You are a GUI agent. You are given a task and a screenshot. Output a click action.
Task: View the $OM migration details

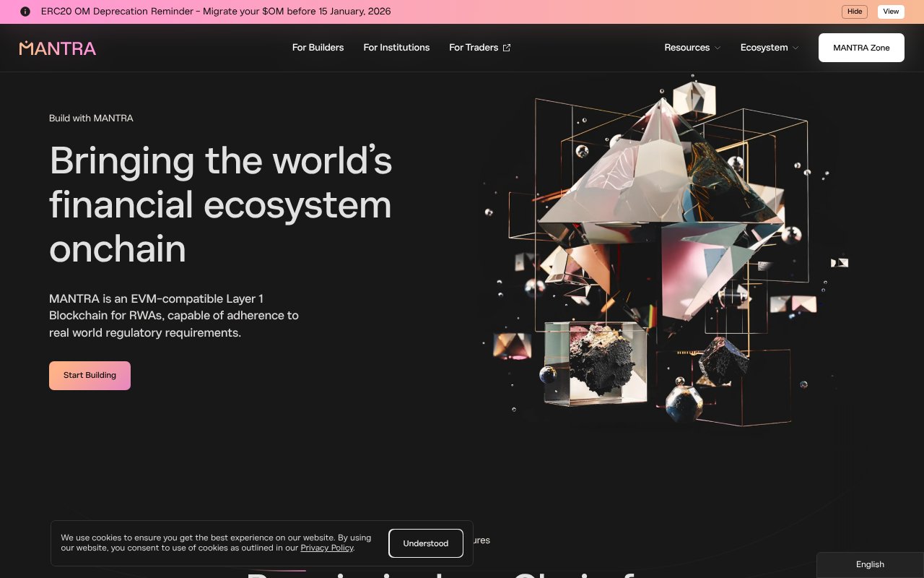tap(891, 12)
